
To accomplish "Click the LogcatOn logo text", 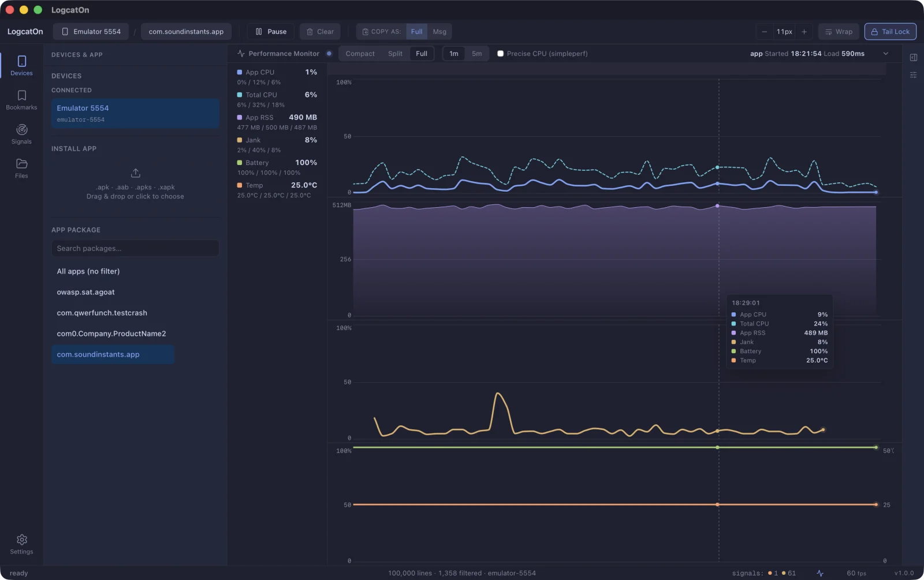I will point(25,32).
